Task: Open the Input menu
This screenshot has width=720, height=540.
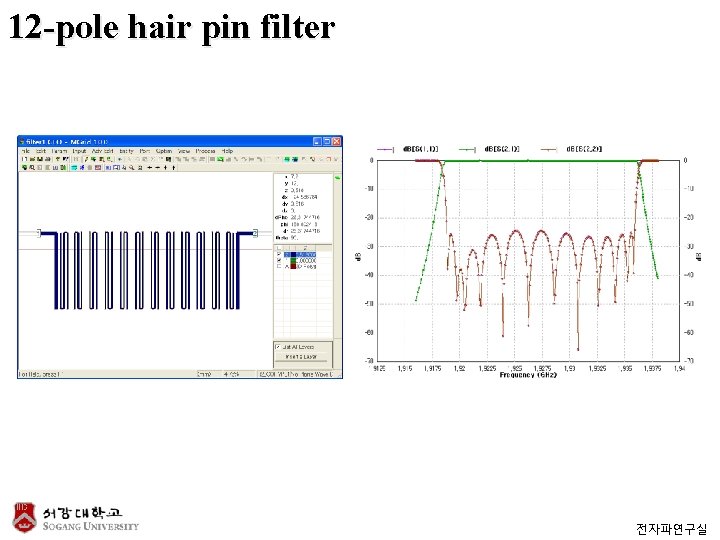Action: (x=79, y=151)
